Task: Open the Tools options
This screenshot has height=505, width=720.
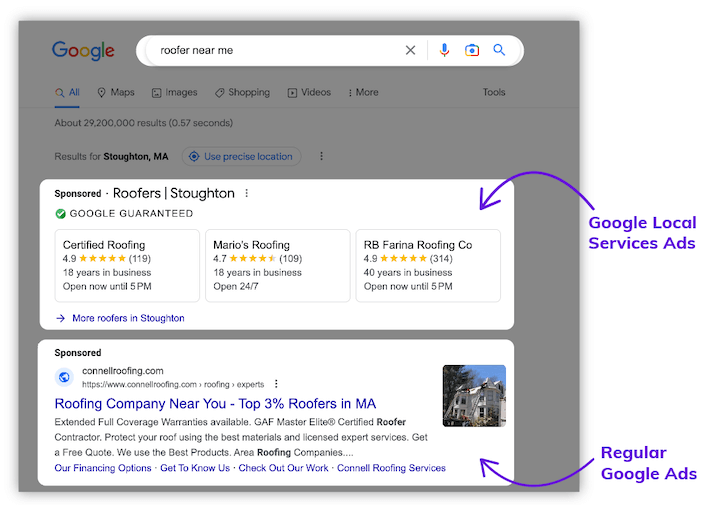Action: click(x=494, y=92)
